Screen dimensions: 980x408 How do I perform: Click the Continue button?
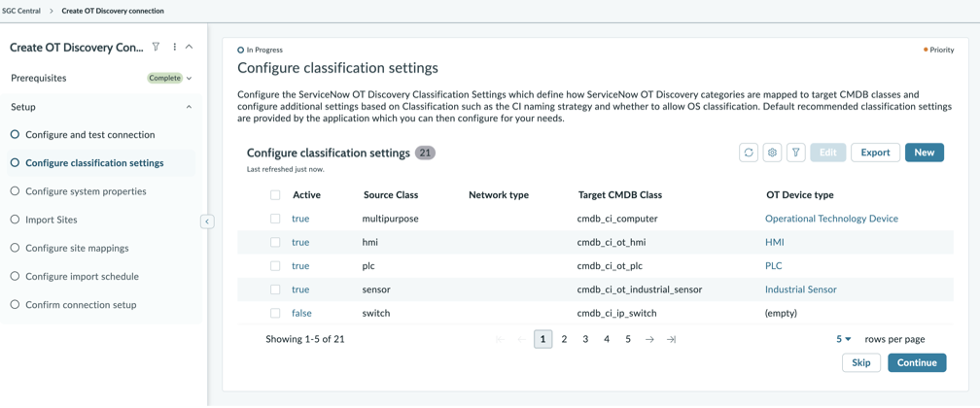pos(917,363)
